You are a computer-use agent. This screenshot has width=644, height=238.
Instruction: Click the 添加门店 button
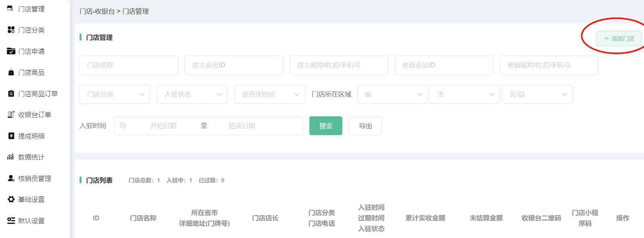(x=619, y=39)
